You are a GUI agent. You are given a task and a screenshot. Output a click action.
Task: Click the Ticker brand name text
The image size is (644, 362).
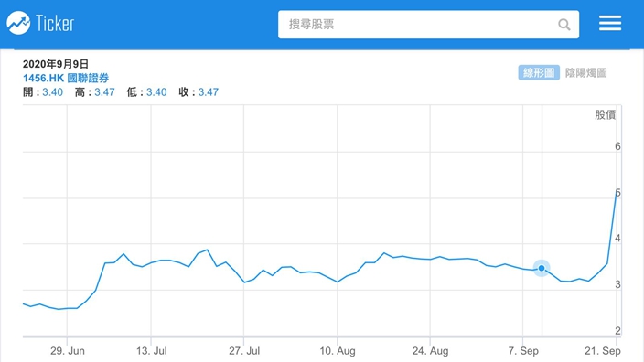[x=55, y=23]
